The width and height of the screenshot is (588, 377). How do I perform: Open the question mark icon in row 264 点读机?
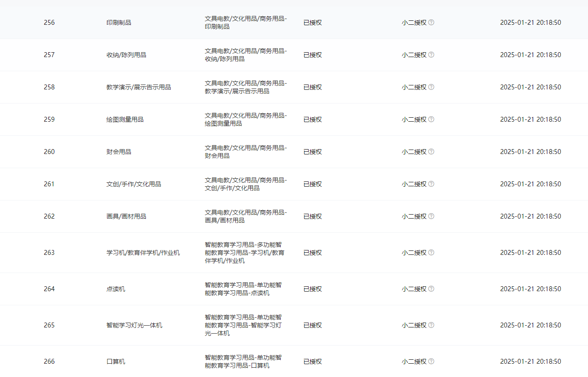click(431, 289)
